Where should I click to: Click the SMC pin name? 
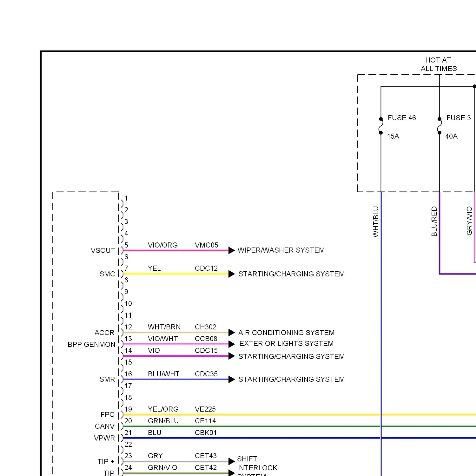107,274
